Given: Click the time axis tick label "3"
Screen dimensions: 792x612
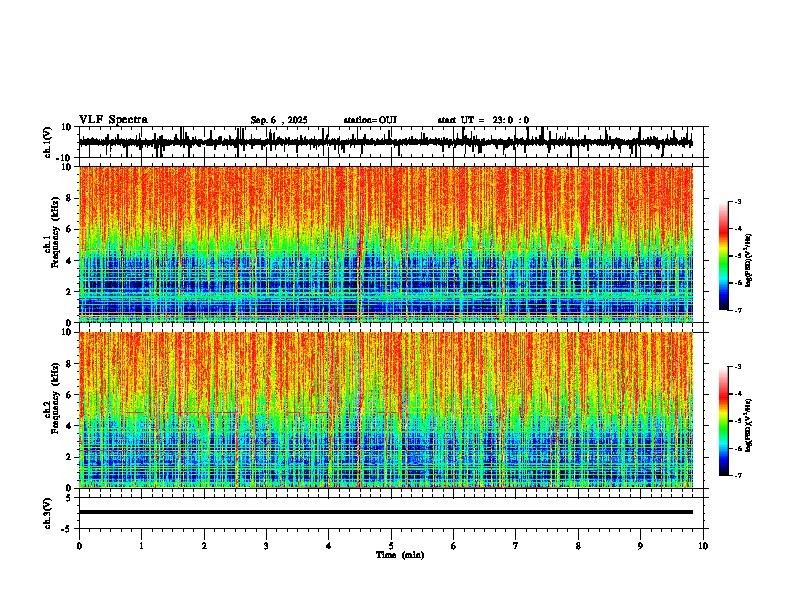Looking at the screenshot, I should [266, 546].
